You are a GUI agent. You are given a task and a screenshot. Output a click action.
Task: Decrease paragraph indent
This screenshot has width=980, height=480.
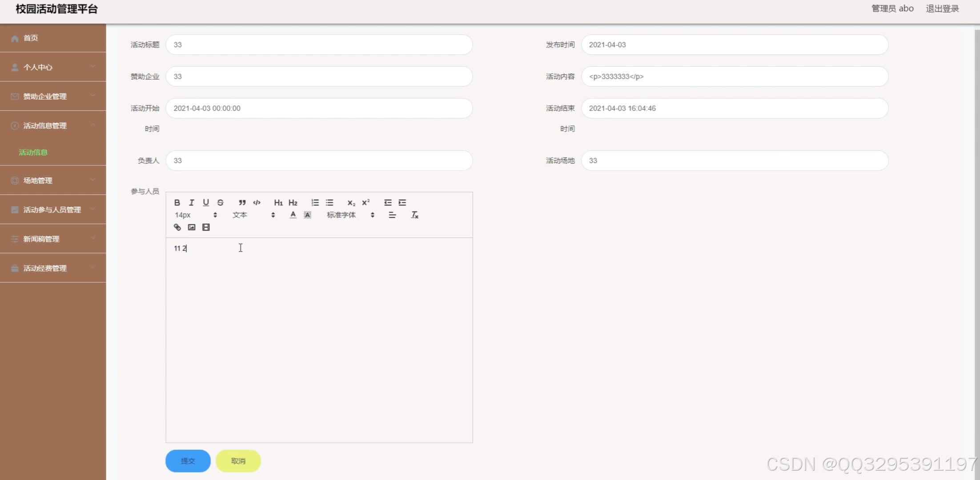coord(388,203)
